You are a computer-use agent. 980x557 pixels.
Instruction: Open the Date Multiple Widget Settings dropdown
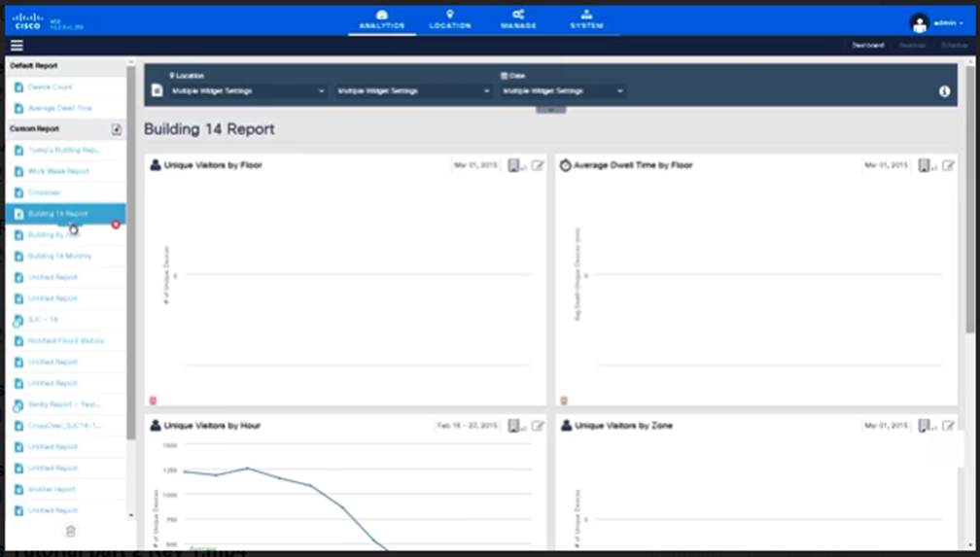pyautogui.click(x=562, y=91)
